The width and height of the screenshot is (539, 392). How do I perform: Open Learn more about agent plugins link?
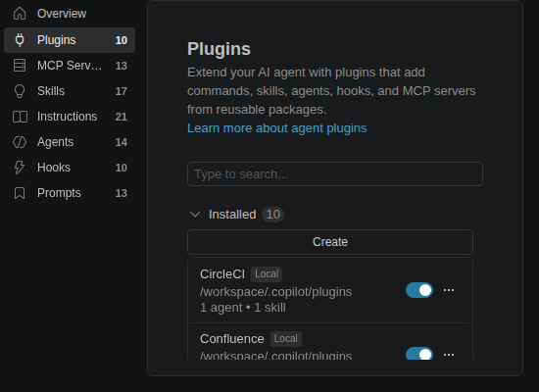[x=276, y=128]
